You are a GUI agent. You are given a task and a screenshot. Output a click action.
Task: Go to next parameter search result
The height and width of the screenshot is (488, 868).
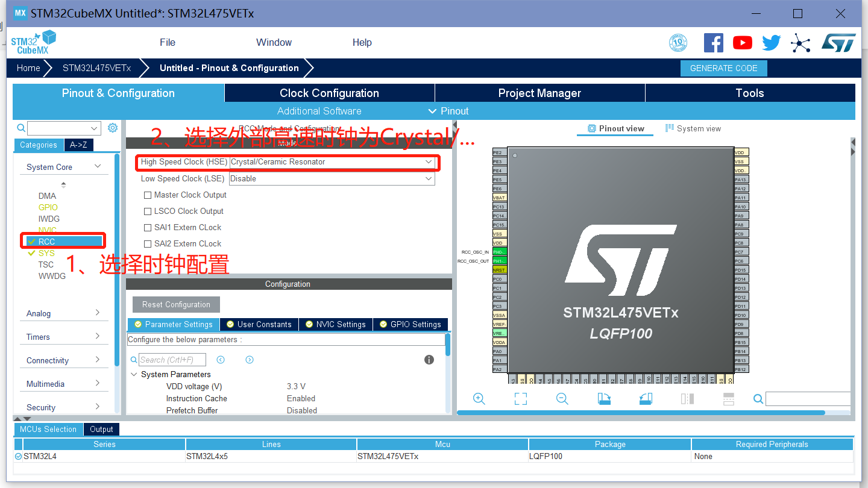click(x=250, y=360)
